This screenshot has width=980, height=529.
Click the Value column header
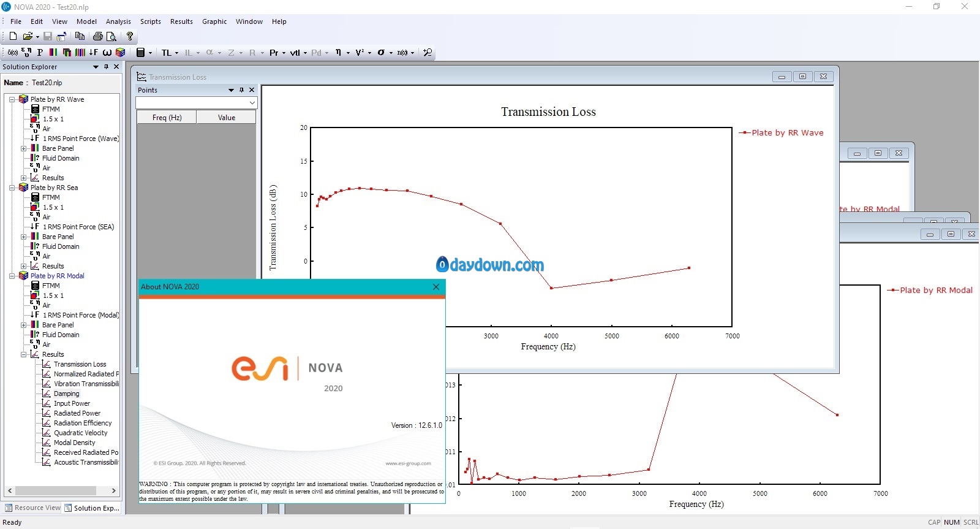tap(227, 118)
